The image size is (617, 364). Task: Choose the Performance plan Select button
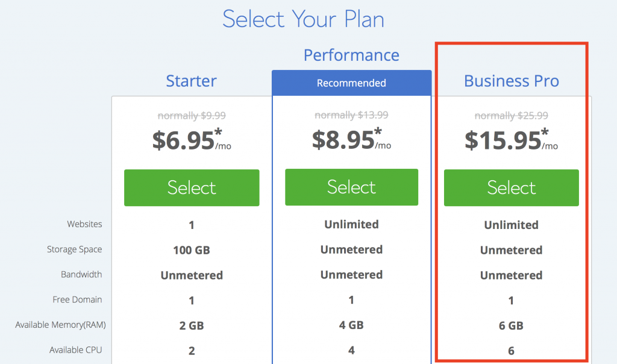(351, 187)
